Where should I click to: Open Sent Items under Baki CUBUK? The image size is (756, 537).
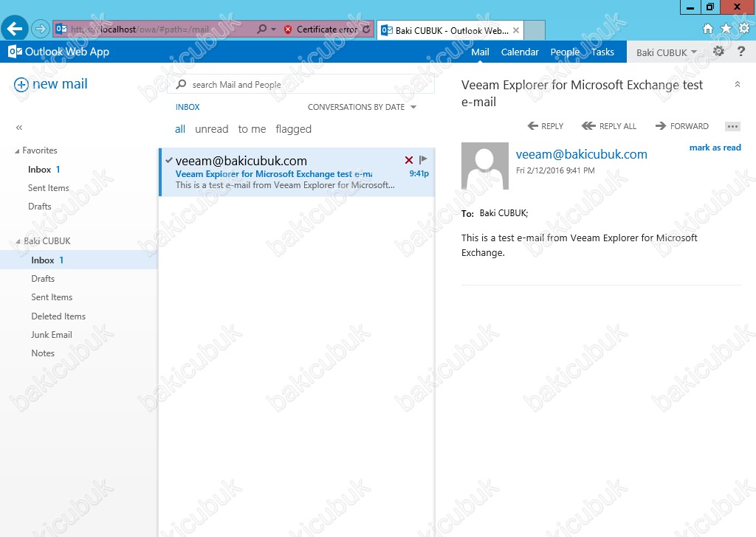click(x=52, y=297)
